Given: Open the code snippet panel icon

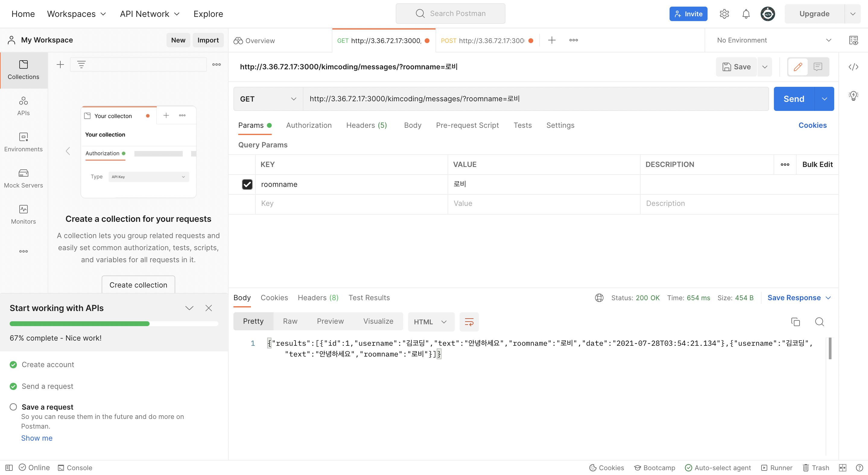Looking at the screenshot, I should point(853,67).
